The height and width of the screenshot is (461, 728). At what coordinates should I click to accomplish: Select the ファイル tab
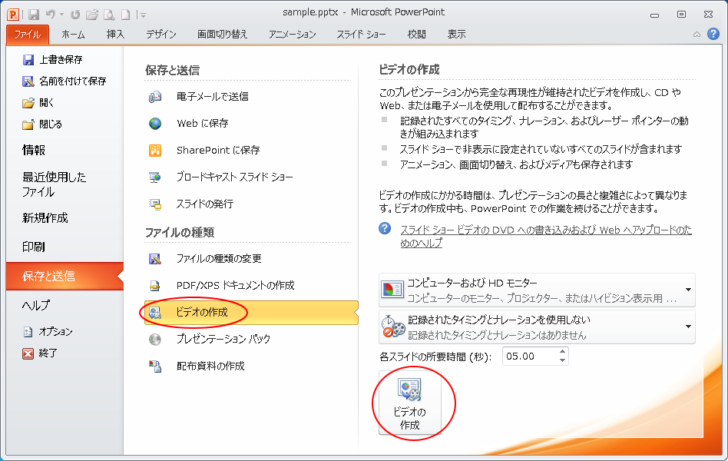click(x=27, y=35)
